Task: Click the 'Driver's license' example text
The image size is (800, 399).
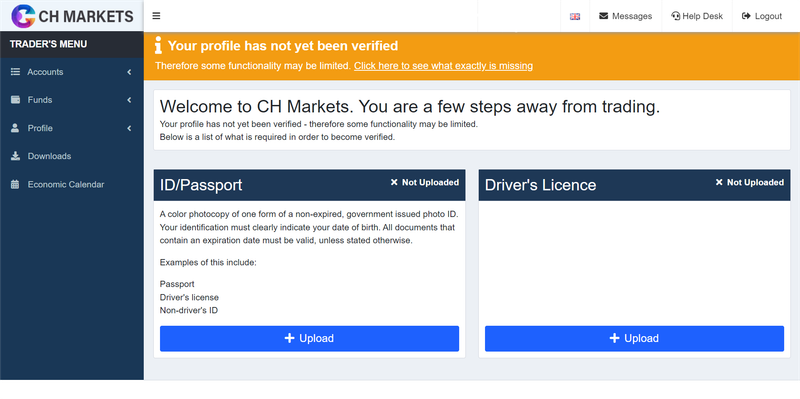Action: tap(189, 297)
